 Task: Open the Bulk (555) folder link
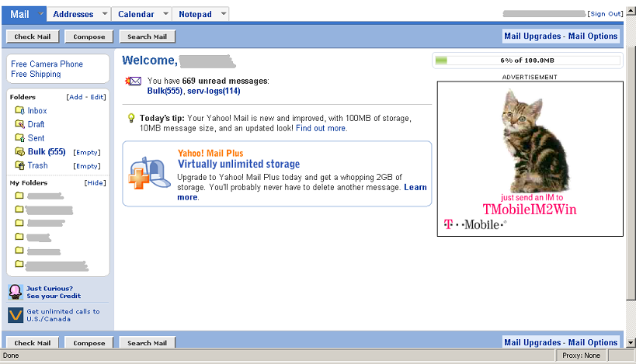pos(47,151)
